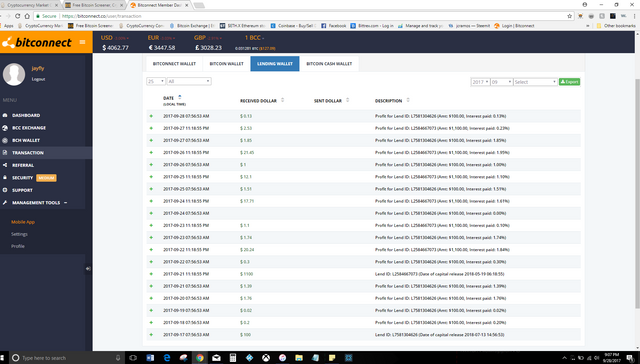
Task: Expand row plus for 2017-09-17 07:56:53 AM
Action: [151, 335]
